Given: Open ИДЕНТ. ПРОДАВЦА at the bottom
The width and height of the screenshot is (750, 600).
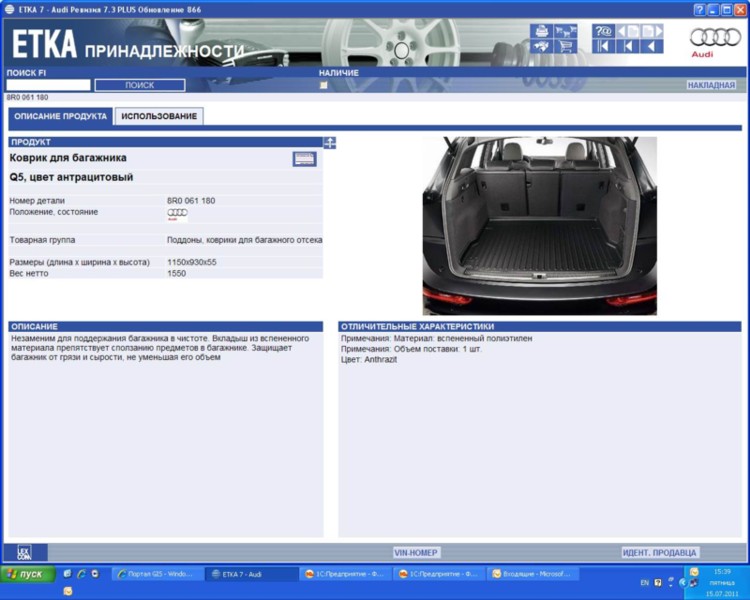Looking at the screenshot, I should point(660,552).
